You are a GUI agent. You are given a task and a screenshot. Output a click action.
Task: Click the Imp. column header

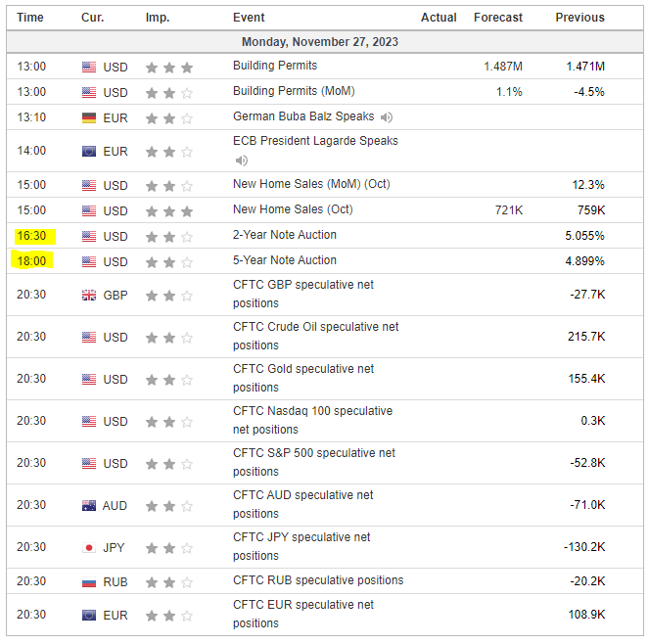[157, 18]
